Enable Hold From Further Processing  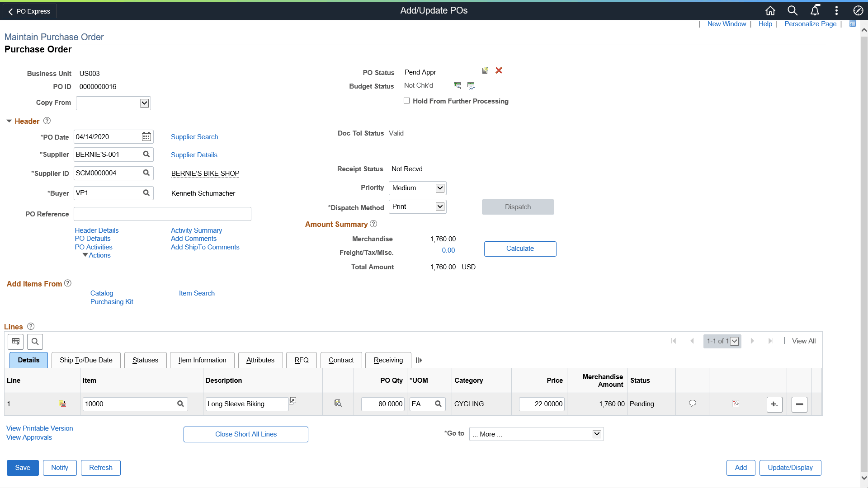[x=406, y=100]
